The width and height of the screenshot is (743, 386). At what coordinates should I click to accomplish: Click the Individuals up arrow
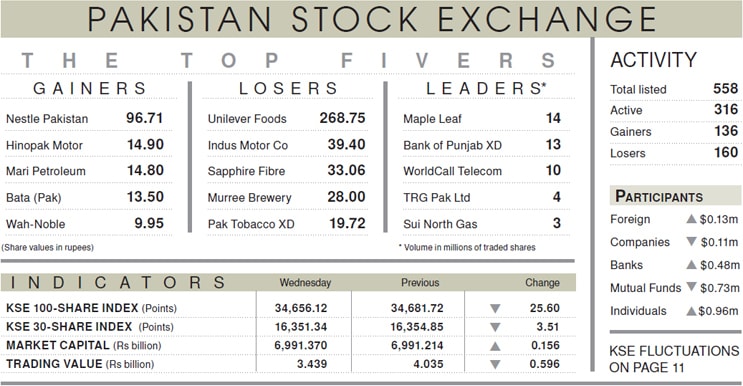pyautogui.click(x=691, y=311)
